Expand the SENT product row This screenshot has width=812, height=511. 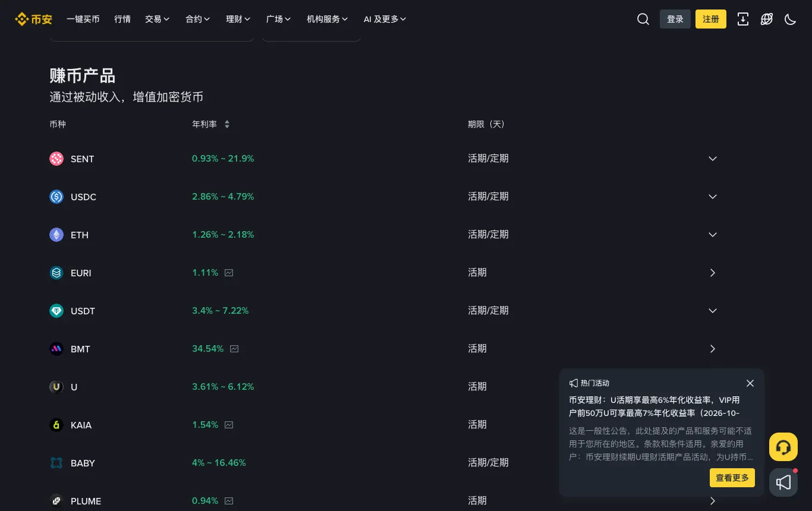[713, 159]
